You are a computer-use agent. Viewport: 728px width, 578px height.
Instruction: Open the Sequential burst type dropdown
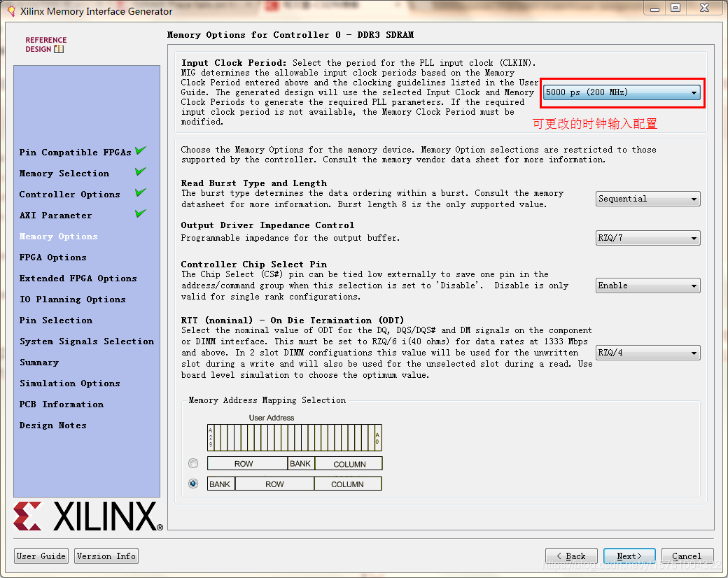tap(647, 199)
